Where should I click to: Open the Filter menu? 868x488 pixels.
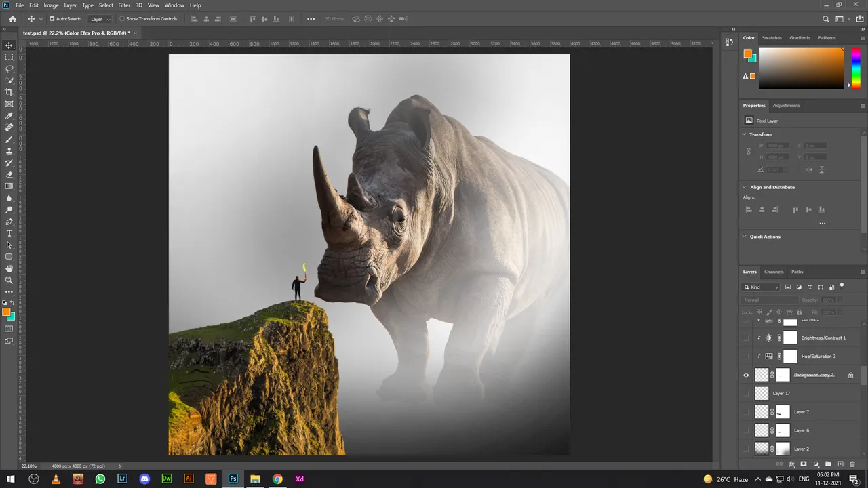pos(124,5)
